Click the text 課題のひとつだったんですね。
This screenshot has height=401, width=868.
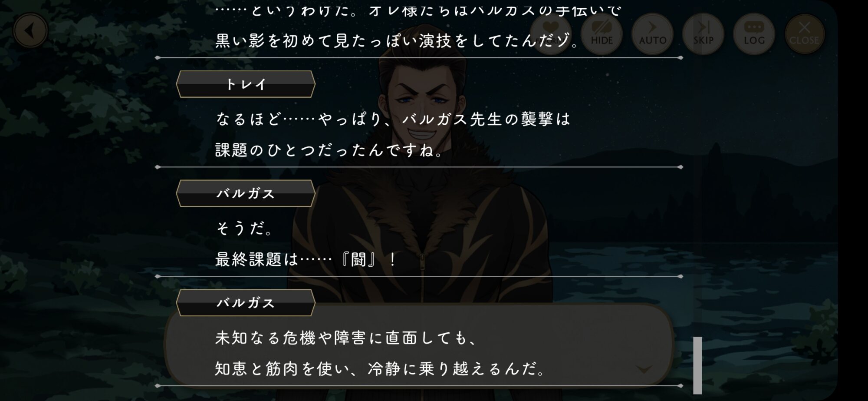click(x=330, y=150)
